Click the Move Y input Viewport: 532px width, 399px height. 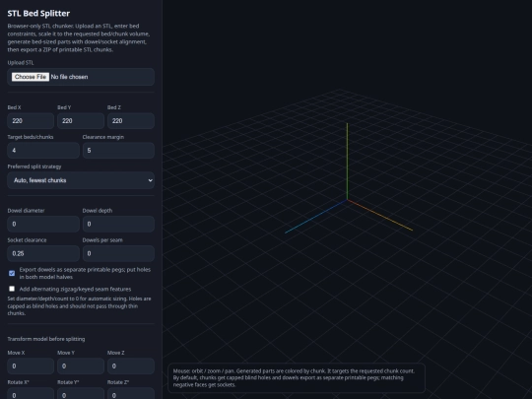[x=81, y=366]
